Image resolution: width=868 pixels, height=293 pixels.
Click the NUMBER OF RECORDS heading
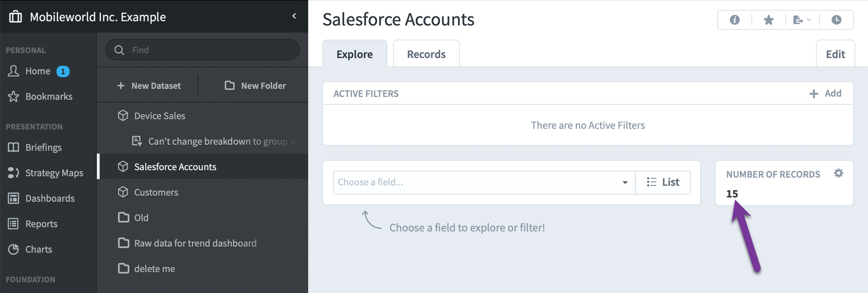coord(773,174)
